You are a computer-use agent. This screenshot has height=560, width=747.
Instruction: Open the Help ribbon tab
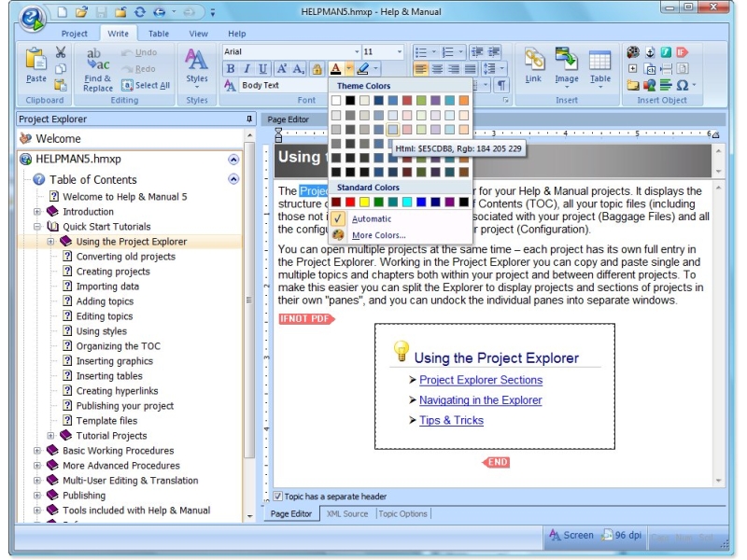click(x=237, y=34)
